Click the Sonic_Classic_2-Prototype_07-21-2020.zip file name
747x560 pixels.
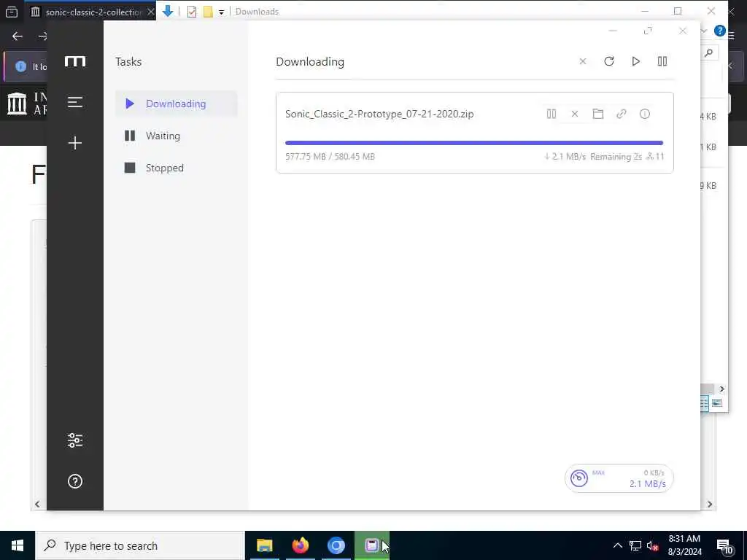(x=379, y=114)
